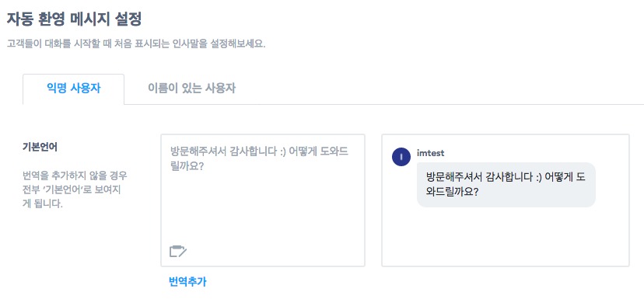Click the description line under the heading
This screenshot has width=644, height=306.
pyautogui.click(x=136, y=44)
